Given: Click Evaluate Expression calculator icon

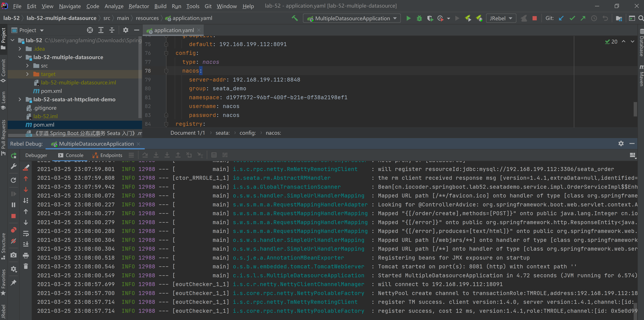Looking at the screenshot, I should point(214,155).
